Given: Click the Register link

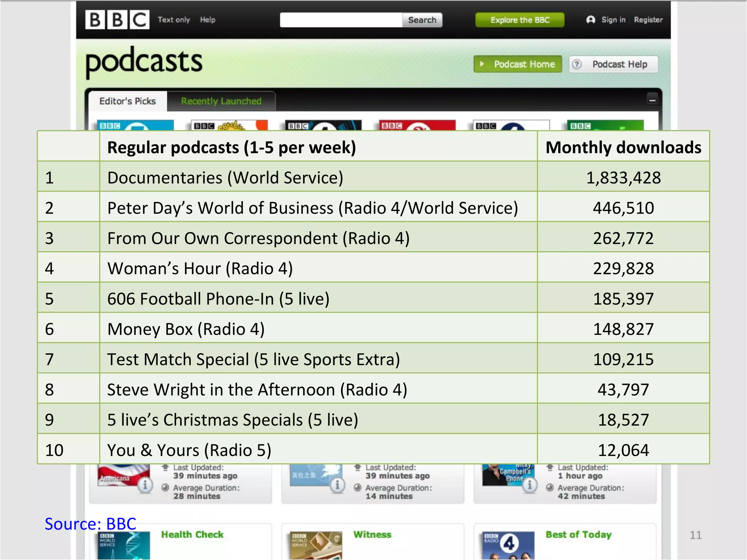Looking at the screenshot, I should click(648, 20).
